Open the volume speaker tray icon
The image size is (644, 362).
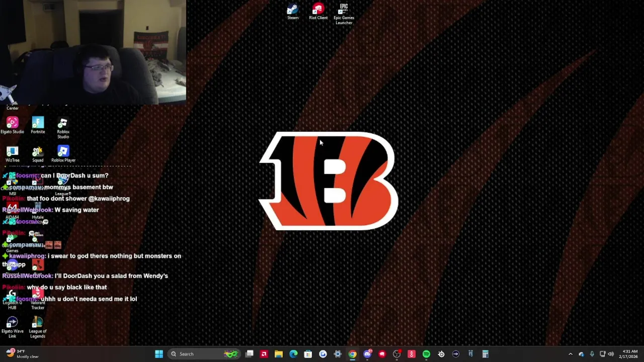pyautogui.click(x=611, y=354)
